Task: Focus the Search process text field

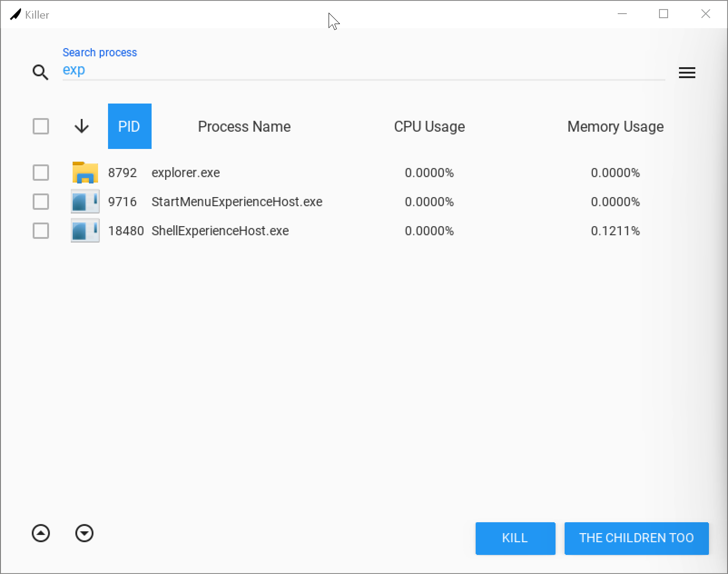Action: (363, 70)
